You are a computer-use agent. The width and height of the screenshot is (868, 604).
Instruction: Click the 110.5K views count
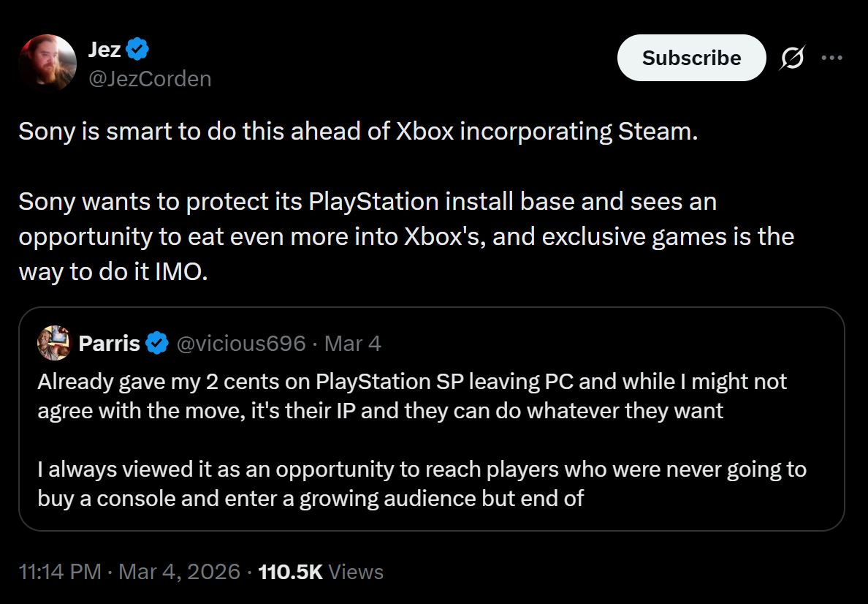[291, 573]
